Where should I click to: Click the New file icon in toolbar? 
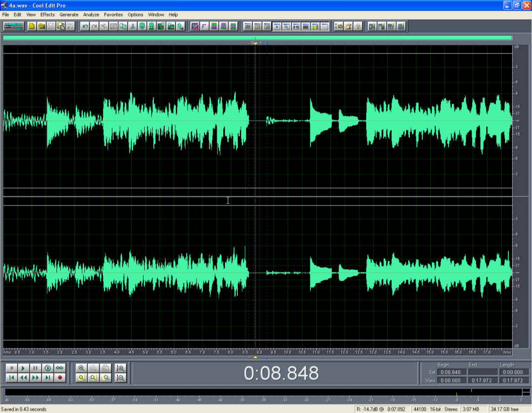point(32,26)
